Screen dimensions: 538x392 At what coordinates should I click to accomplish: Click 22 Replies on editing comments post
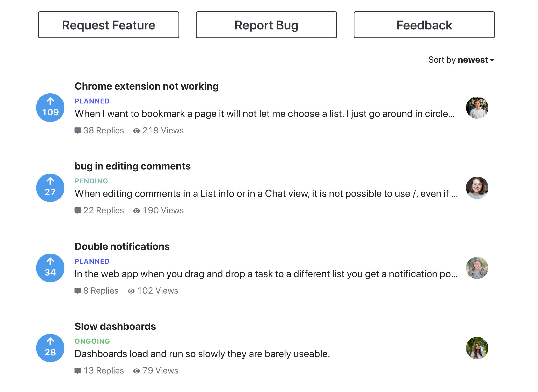coord(103,211)
